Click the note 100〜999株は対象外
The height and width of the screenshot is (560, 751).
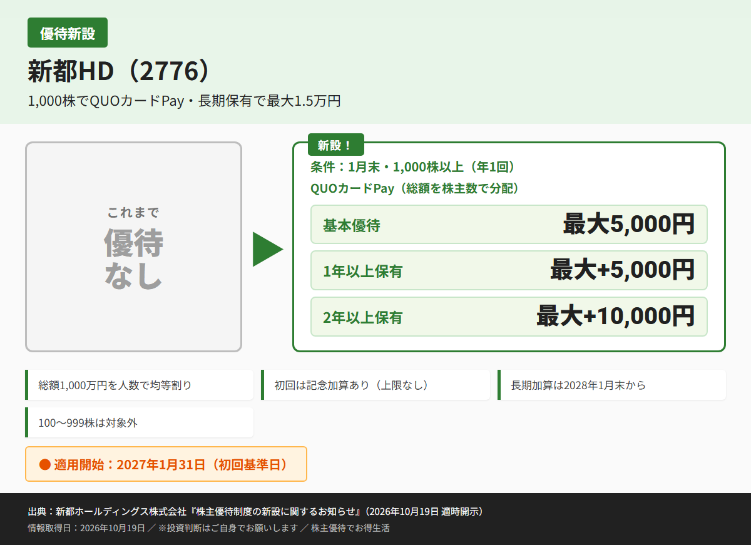(x=139, y=422)
